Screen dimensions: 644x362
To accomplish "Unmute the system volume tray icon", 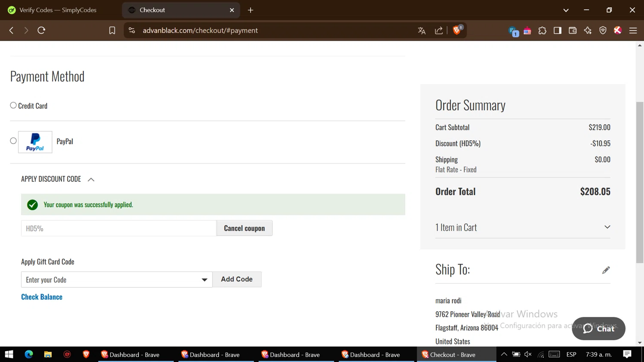I will (x=528, y=354).
